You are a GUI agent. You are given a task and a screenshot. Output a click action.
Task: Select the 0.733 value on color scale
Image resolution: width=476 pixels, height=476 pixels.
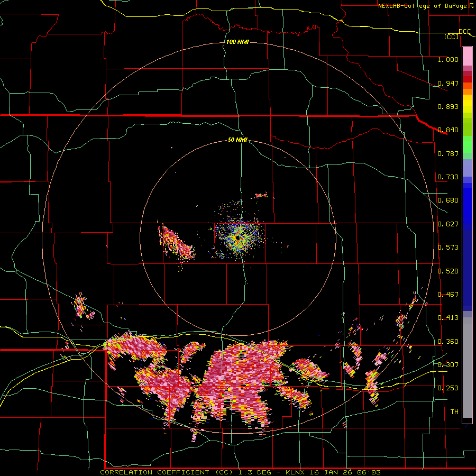(448, 177)
